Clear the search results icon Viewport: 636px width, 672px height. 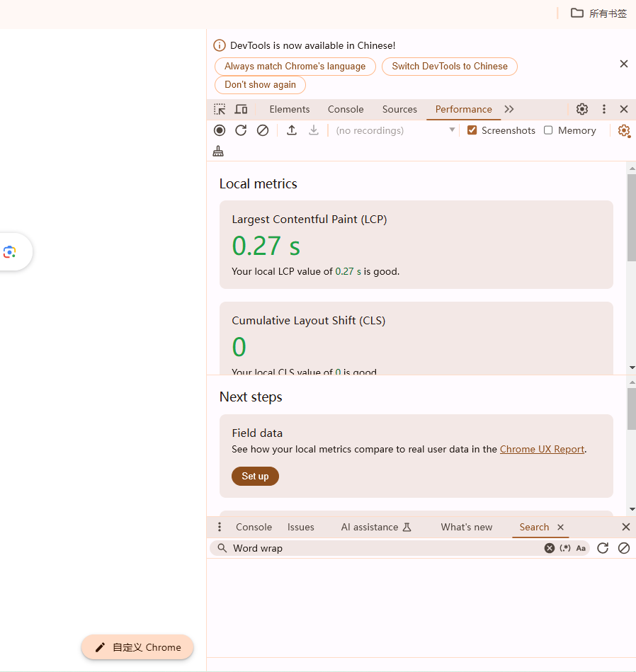pos(624,548)
